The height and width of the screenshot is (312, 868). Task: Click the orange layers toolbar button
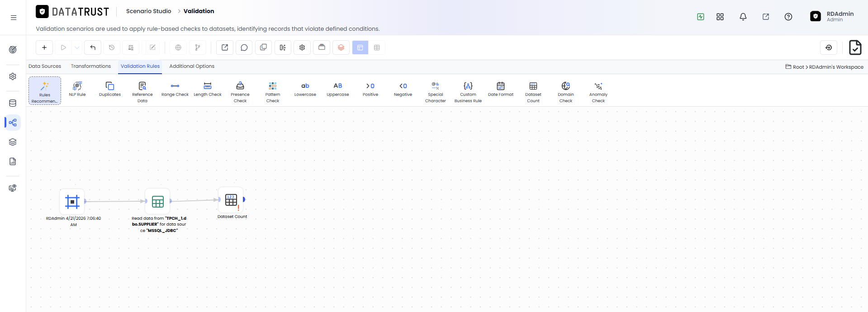(x=341, y=47)
